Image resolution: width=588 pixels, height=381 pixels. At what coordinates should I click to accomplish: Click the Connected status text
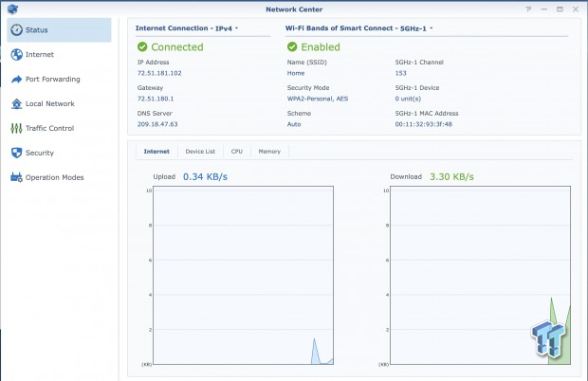click(x=177, y=47)
